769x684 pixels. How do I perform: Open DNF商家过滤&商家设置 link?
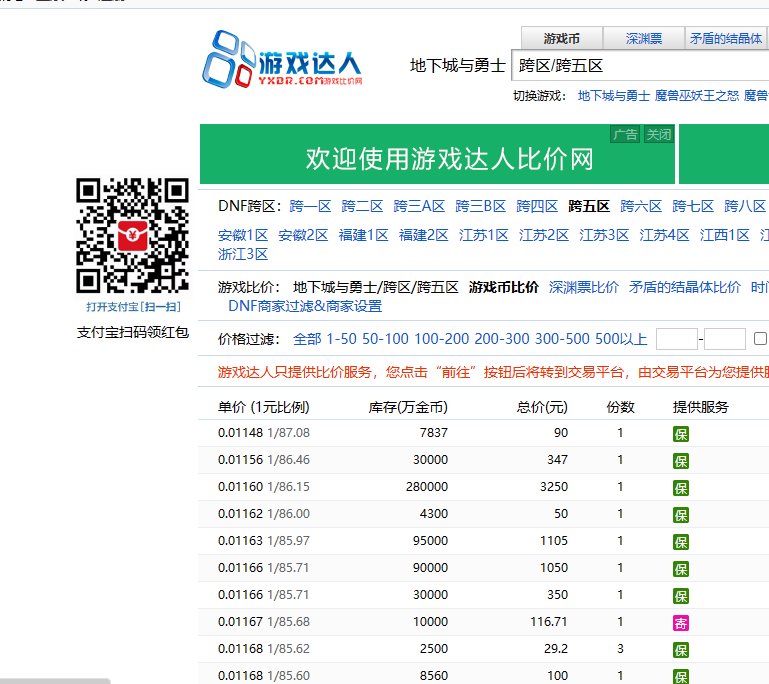(305, 306)
